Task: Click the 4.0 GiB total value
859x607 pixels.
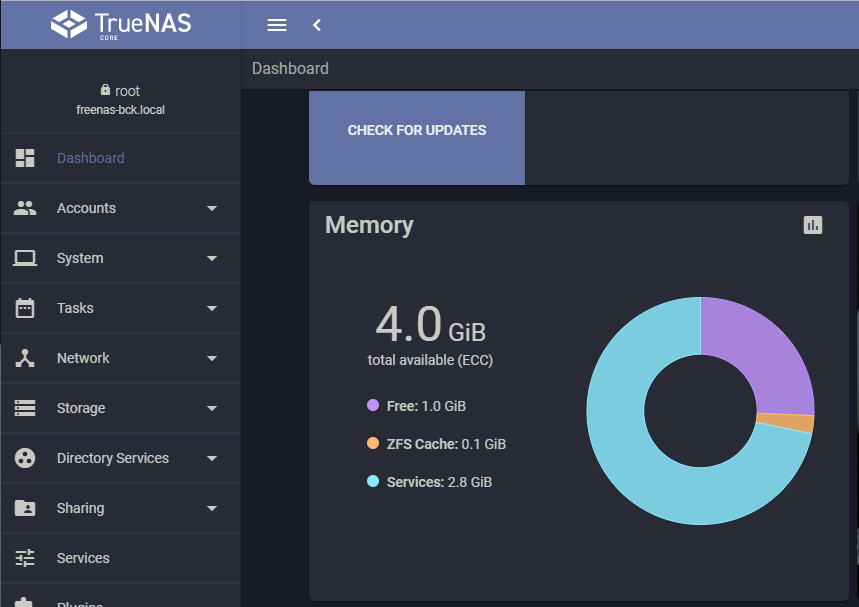Action: (x=431, y=324)
